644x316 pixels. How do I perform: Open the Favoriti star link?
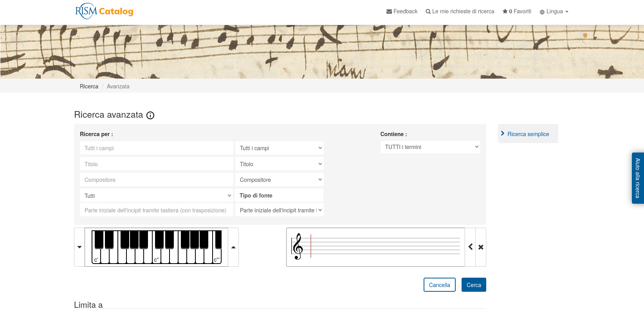(517, 11)
